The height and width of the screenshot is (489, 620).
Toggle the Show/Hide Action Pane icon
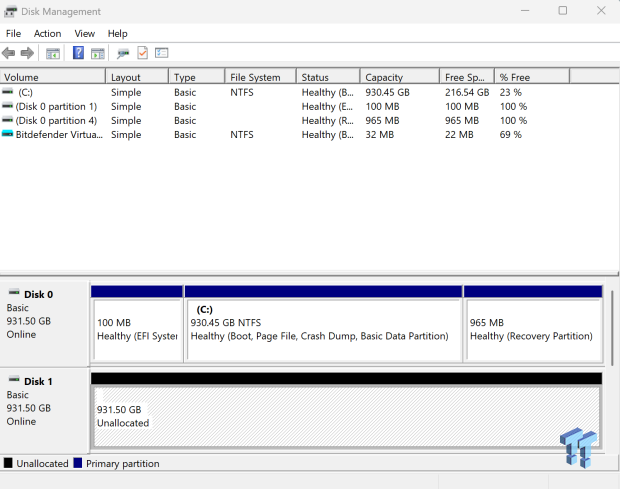tap(98, 53)
